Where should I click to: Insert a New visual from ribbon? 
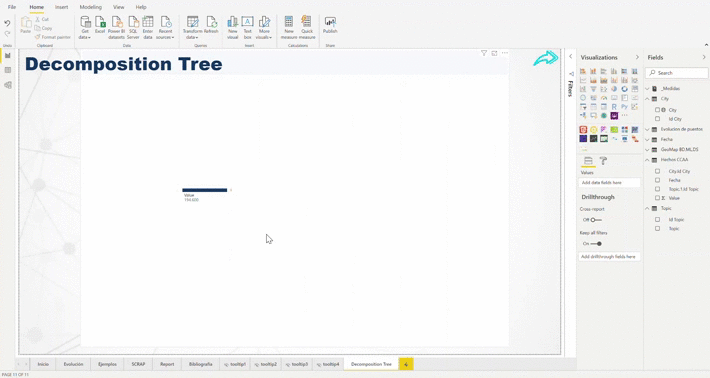click(232, 27)
